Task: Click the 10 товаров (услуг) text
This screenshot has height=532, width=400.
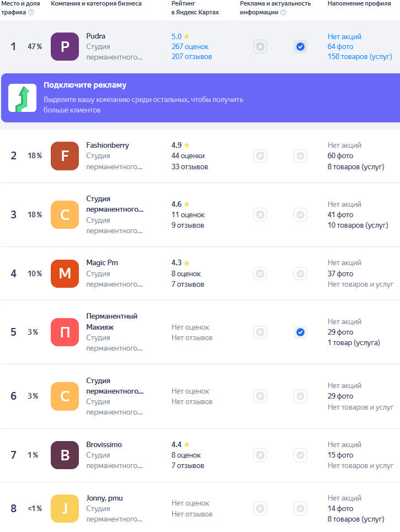Action: click(x=358, y=225)
